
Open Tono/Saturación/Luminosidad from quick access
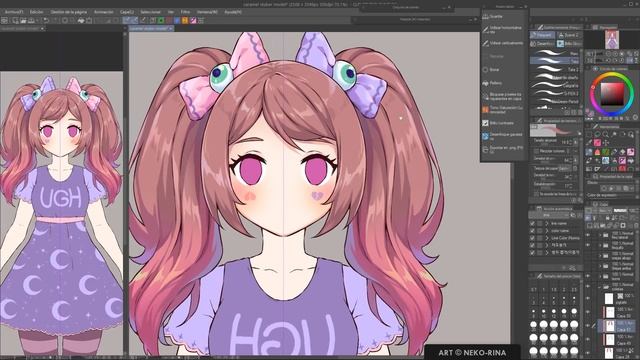(503, 109)
